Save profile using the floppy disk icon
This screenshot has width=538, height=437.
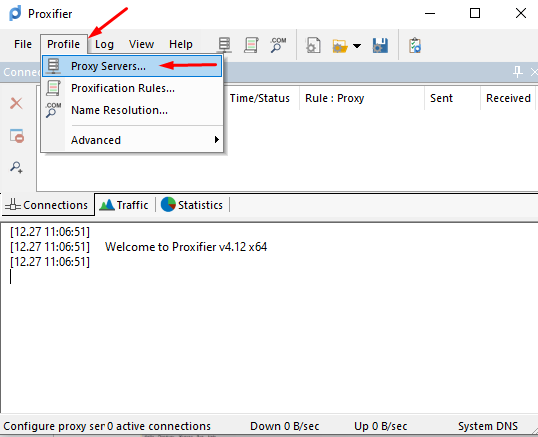tap(380, 45)
